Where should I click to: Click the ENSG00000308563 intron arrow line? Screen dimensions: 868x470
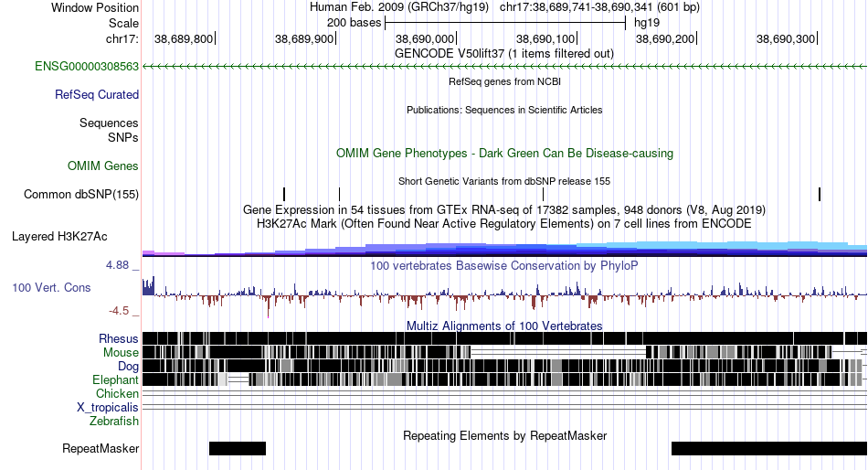click(504, 67)
